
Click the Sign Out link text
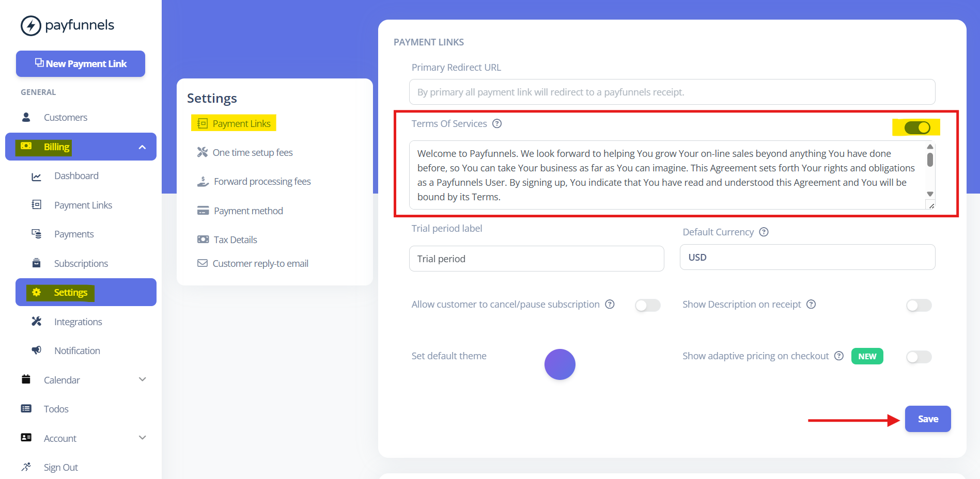pos(61,467)
